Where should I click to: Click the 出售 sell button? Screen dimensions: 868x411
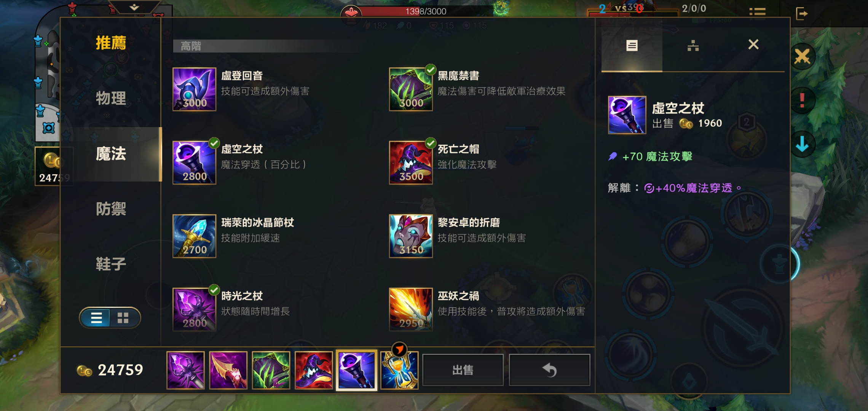pos(463,370)
